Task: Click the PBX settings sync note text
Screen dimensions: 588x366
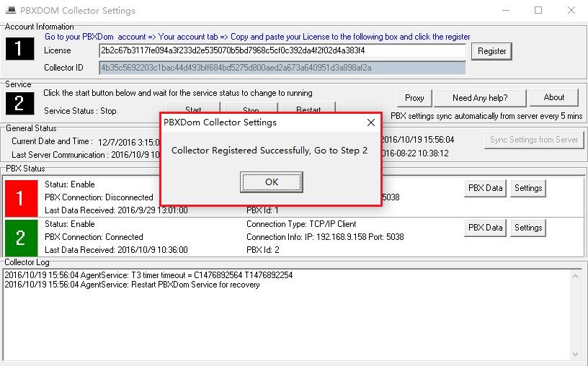Action: (486, 116)
